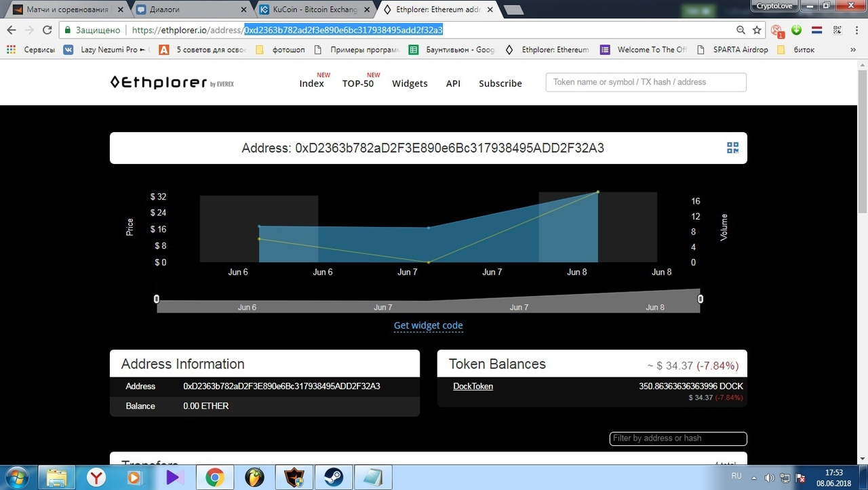Open the QR code icon beside the address
868x490 pixels.
pyautogui.click(x=732, y=148)
